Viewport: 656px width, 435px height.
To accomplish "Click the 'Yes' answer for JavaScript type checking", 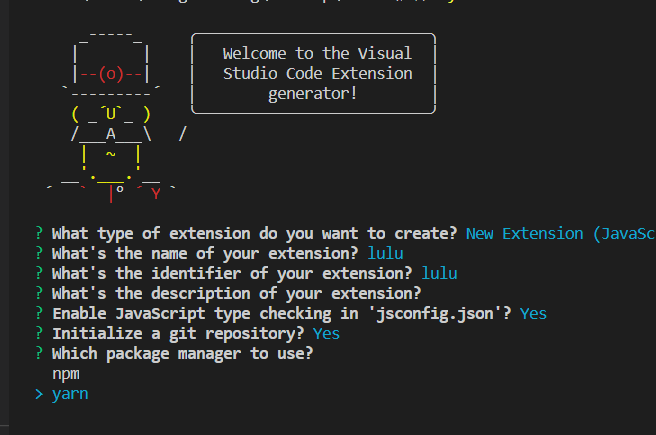I will click(533, 313).
